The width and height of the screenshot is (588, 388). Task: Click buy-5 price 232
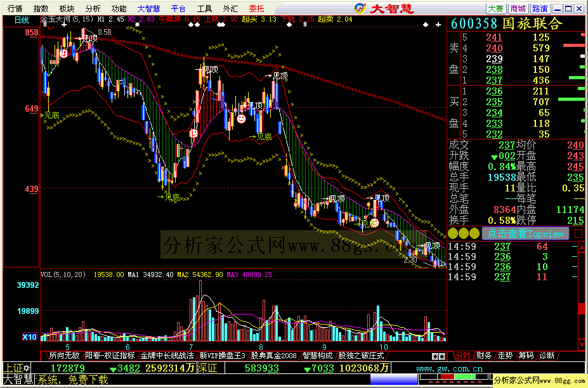coord(494,134)
